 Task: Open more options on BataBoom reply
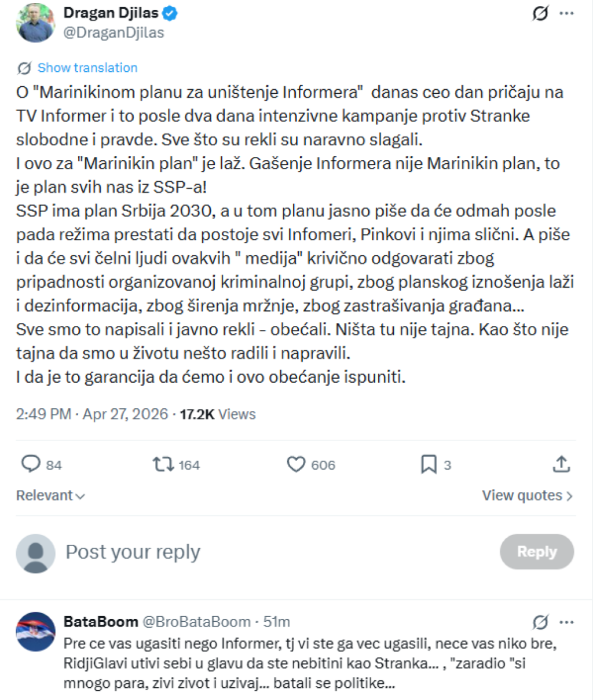pos(567,622)
